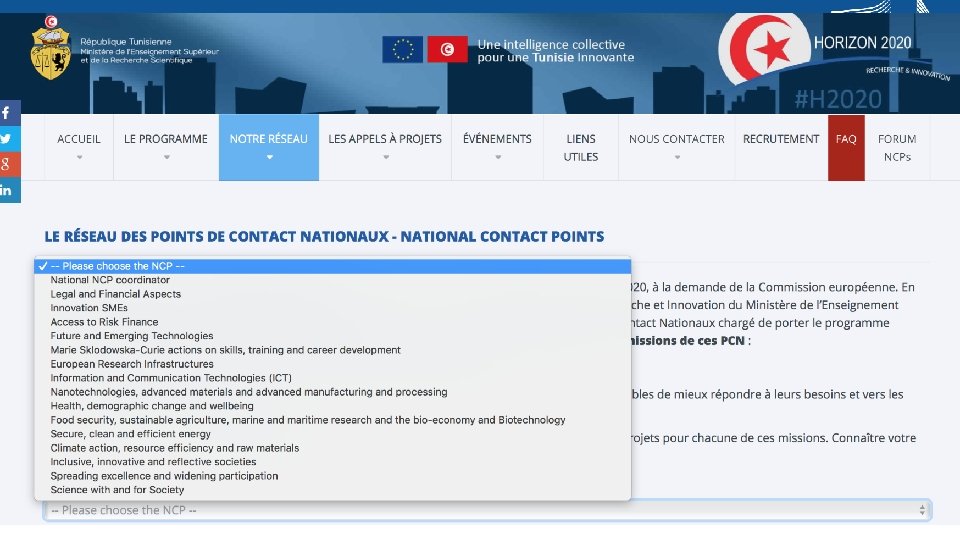960x540 pixels.
Task: Go to LIENS UTILES page
Action: (x=580, y=147)
